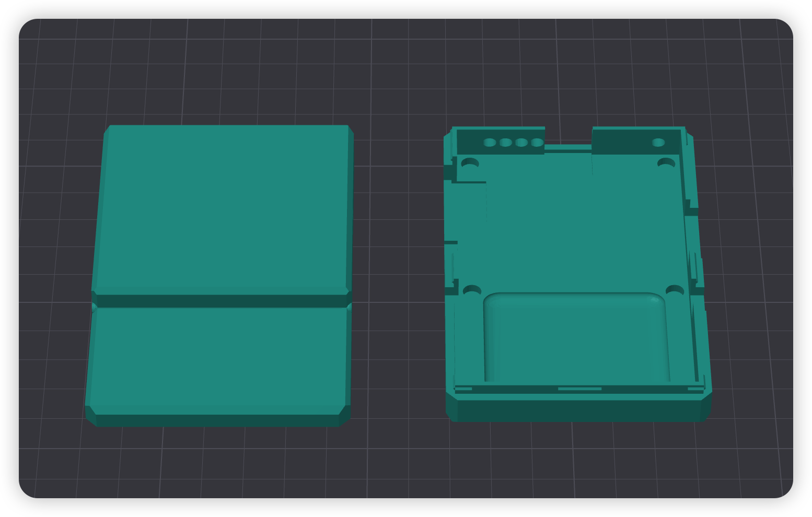Screen dimensions: 812x517
Task: Select the flat lid model on the left
Action: point(219,275)
